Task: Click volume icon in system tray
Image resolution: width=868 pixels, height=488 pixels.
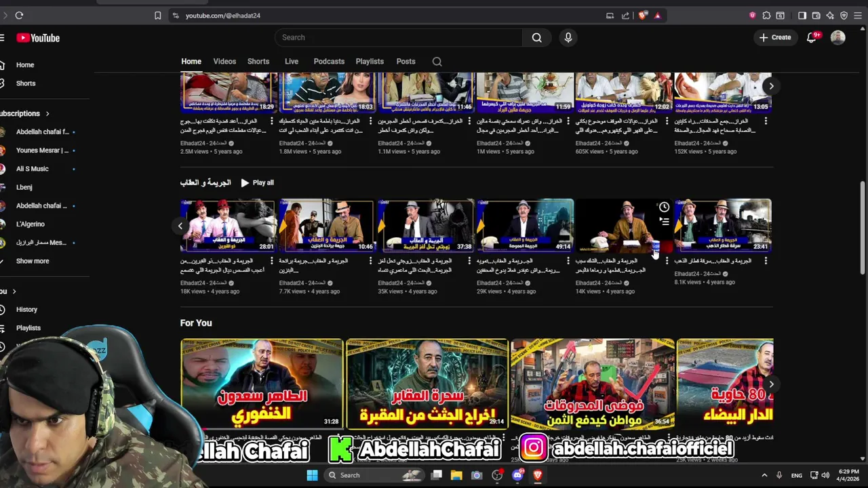Action: pyautogui.click(x=826, y=475)
